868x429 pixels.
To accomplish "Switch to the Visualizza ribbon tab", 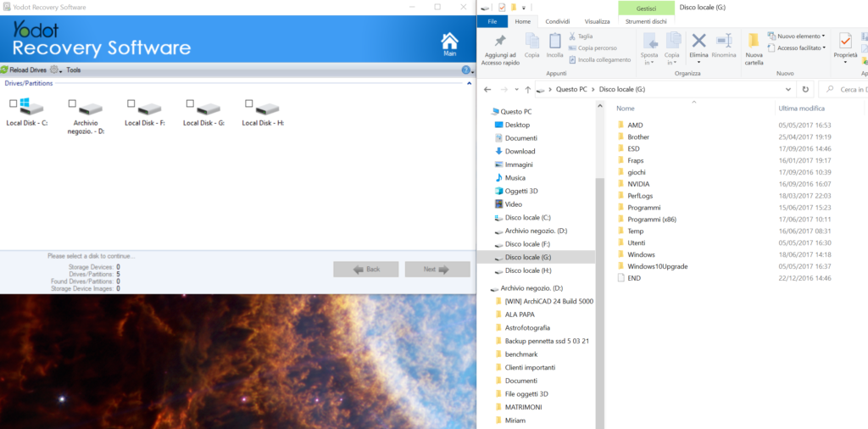I will click(x=597, y=22).
